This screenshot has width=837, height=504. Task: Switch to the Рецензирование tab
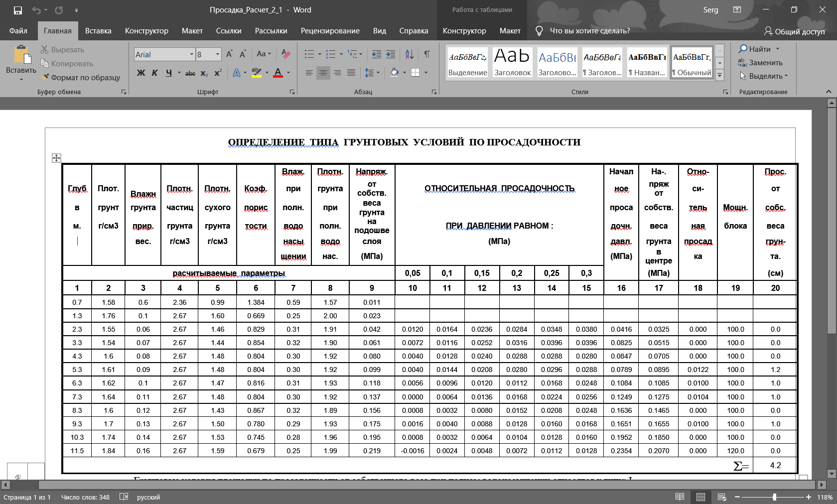pyautogui.click(x=330, y=31)
